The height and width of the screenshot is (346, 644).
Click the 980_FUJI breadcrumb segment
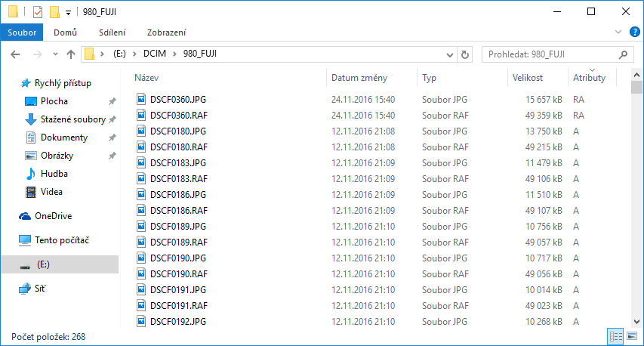tap(199, 54)
